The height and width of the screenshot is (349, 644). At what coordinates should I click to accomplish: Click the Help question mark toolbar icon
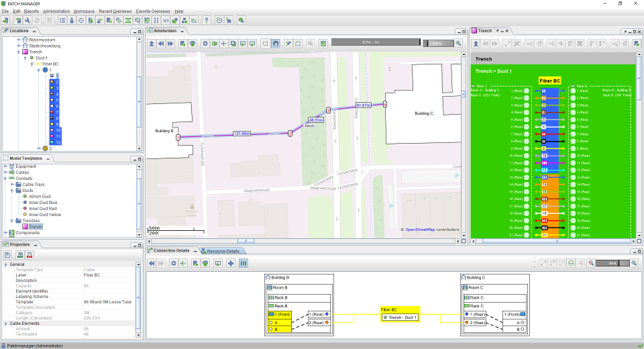point(207,21)
